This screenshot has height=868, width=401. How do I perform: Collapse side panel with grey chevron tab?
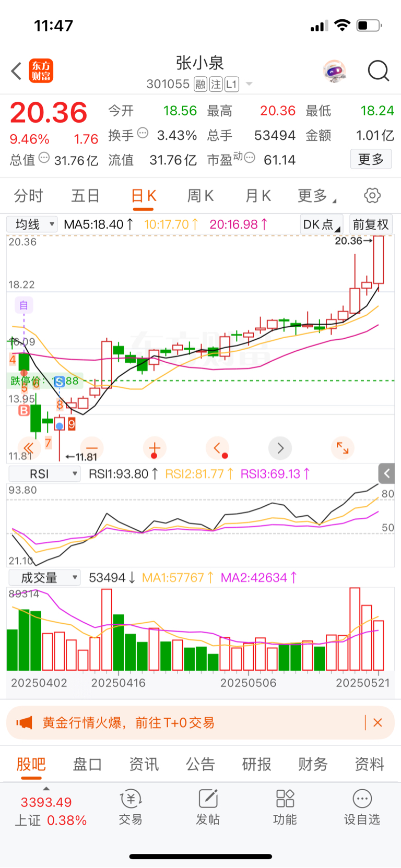(x=386, y=473)
